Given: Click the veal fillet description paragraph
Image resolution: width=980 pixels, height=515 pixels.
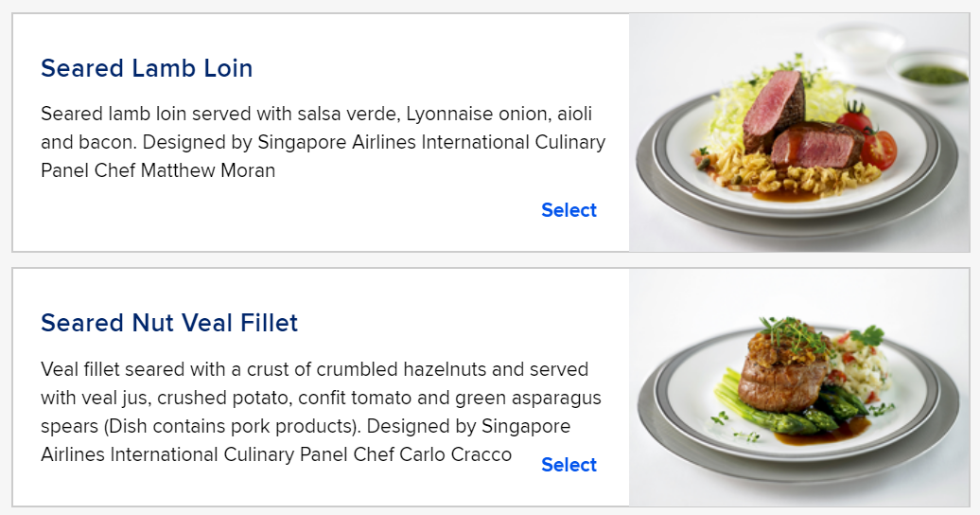Looking at the screenshot, I should [x=322, y=412].
